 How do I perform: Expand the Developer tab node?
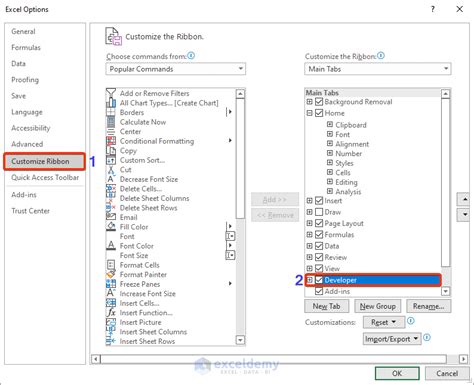(x=309, y=280)
